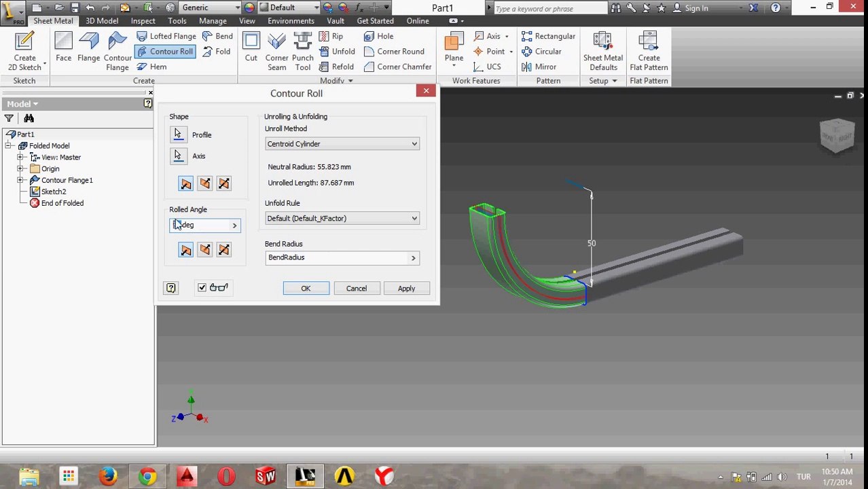Open the Punch Tool
This screenshot has height=489, width=868.
tap(302, 52)
